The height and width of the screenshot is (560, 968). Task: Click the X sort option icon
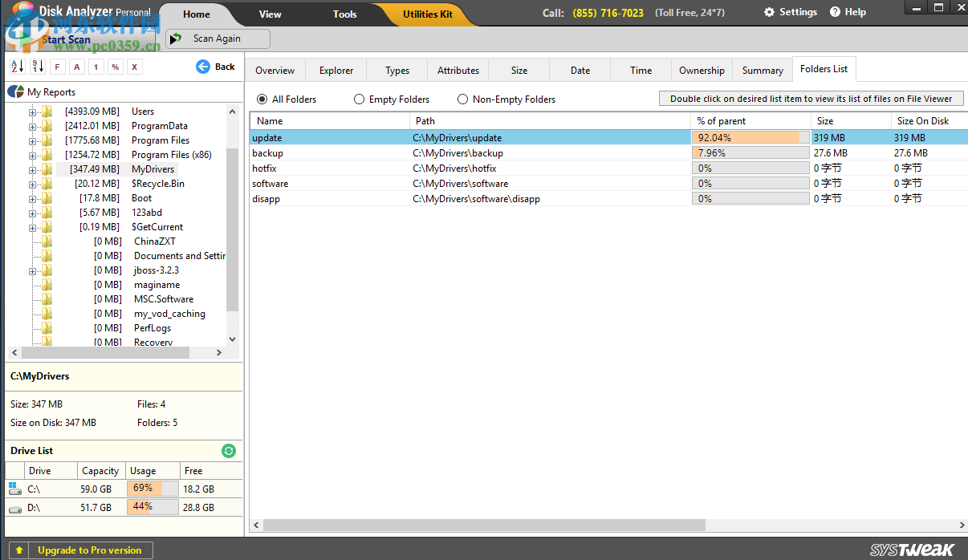pyautogui.click(x=134, y=67)
